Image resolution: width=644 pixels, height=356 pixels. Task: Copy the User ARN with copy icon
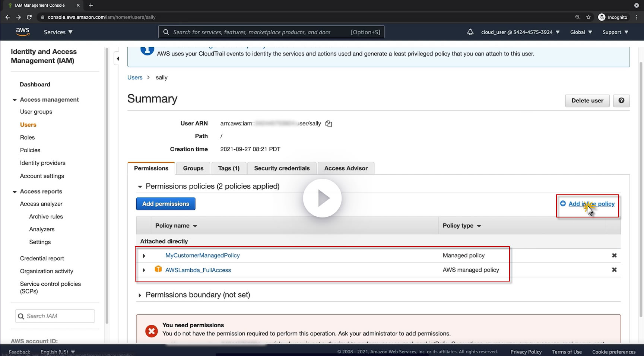click(x=329, y=124)
